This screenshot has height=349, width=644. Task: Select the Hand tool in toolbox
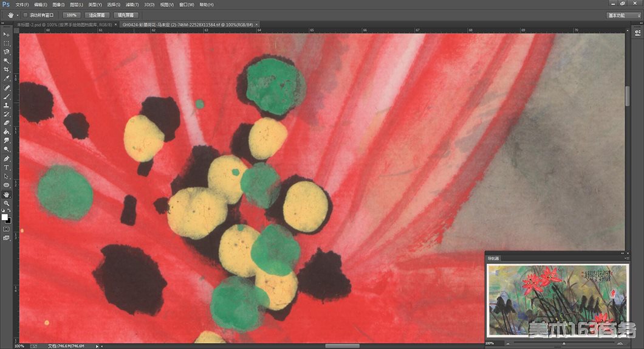pos(6,195)
